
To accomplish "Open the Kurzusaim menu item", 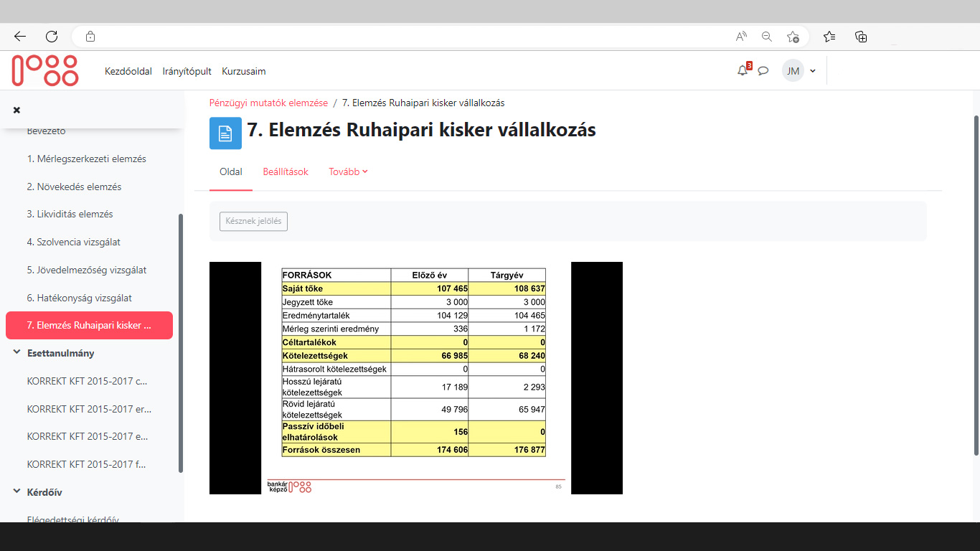I will click(243, 71).
